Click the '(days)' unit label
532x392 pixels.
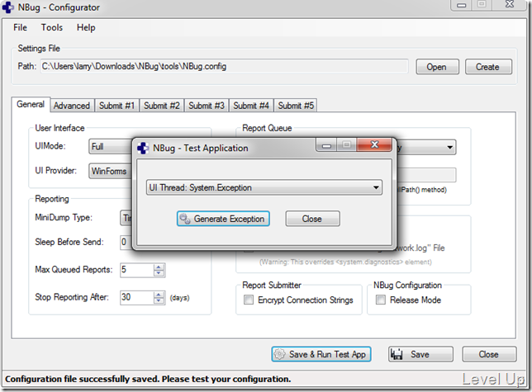pos(179,298)
